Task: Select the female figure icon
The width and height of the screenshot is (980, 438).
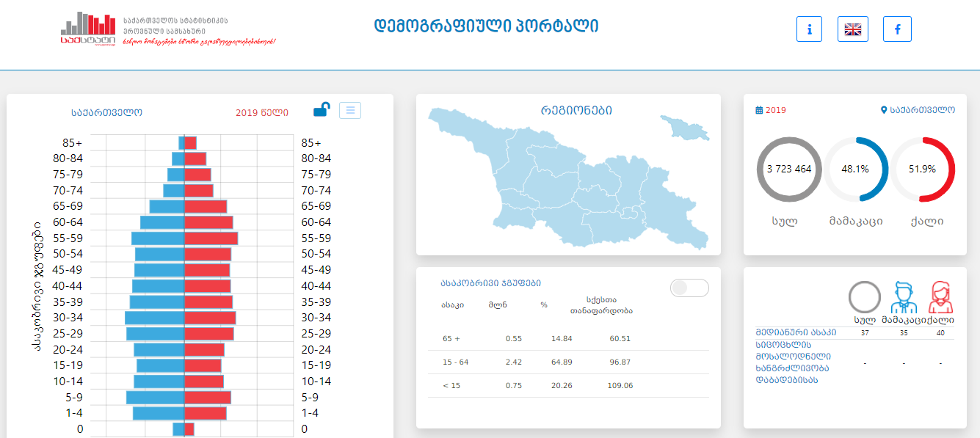Action: [940, 298]
